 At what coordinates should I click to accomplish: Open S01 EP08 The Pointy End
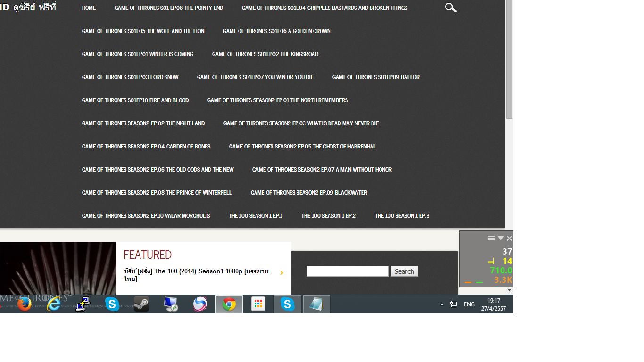point(169,8)
